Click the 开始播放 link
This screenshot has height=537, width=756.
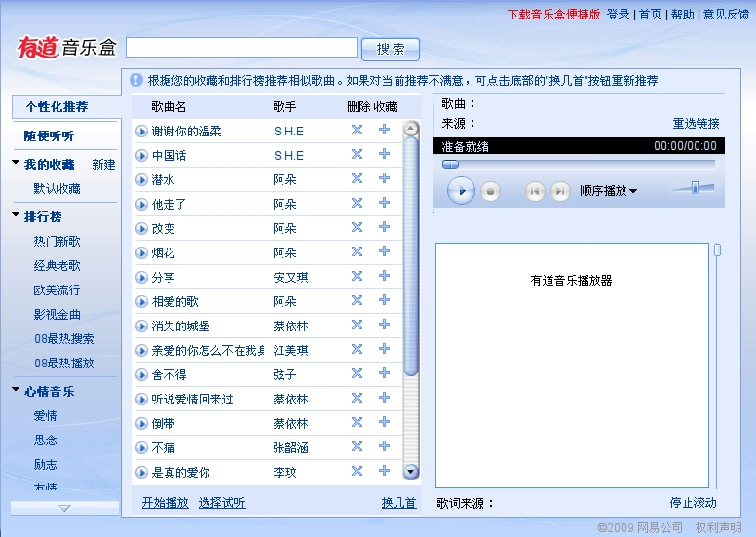pyautogui.click(x=166, y=503)
